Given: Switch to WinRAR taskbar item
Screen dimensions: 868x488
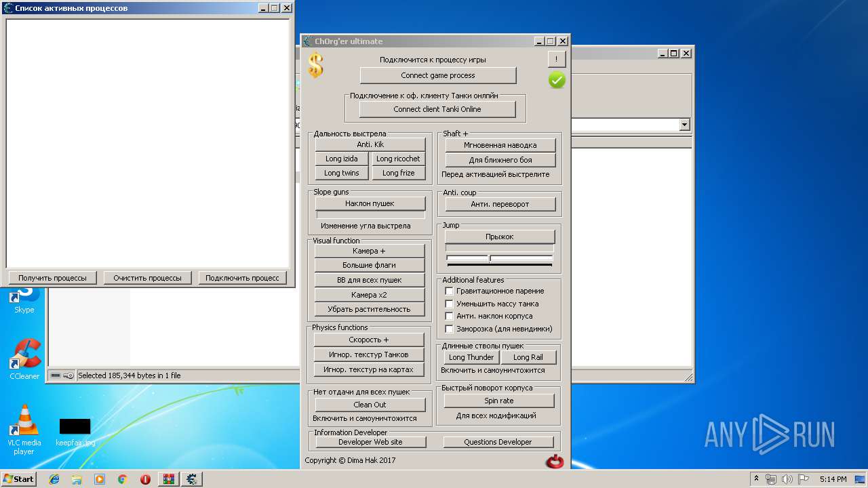Looking at the screenshot, I should [168, 479].
